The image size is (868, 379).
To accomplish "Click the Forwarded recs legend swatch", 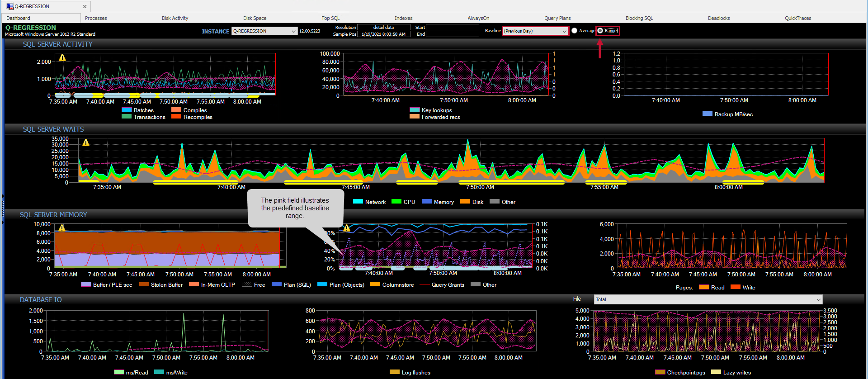I will (415, 117).
